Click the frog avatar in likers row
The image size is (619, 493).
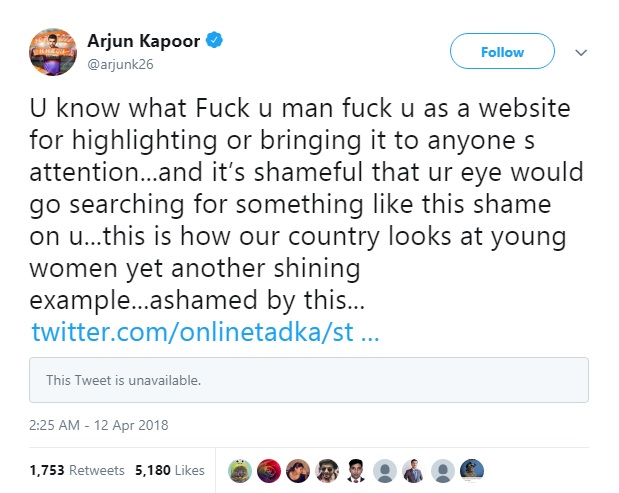tap(240, 469)
